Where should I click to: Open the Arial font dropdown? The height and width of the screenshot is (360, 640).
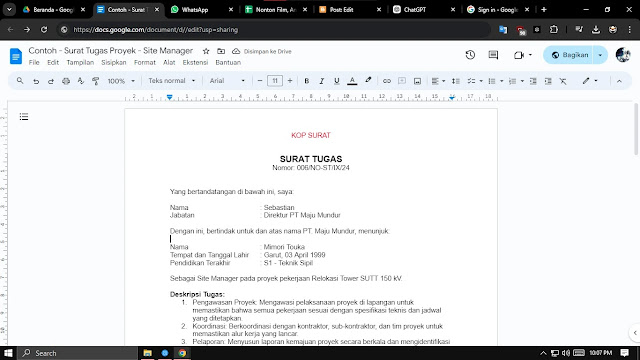tap(227, 81)
